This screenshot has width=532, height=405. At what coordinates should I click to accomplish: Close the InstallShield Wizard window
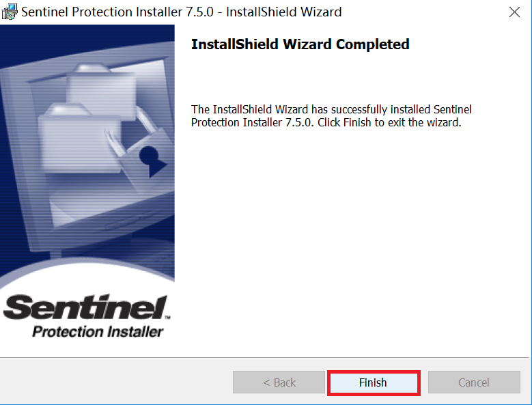click(515, 12)
